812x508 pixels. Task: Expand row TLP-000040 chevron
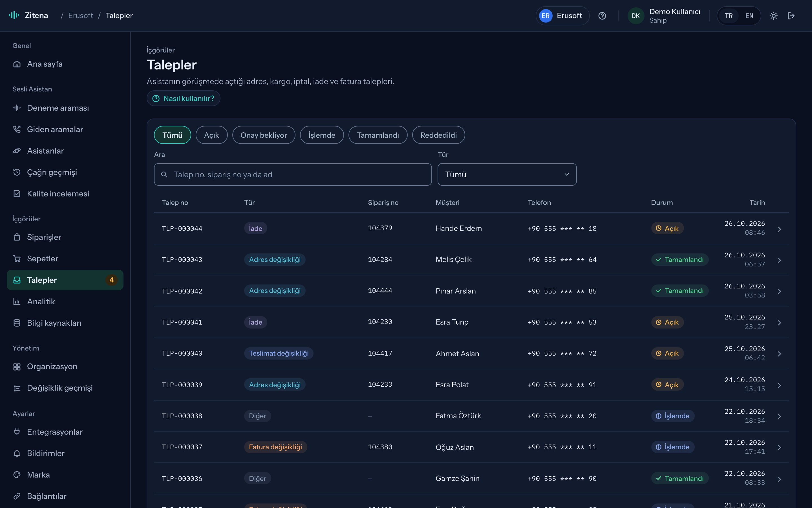[779, 354]
